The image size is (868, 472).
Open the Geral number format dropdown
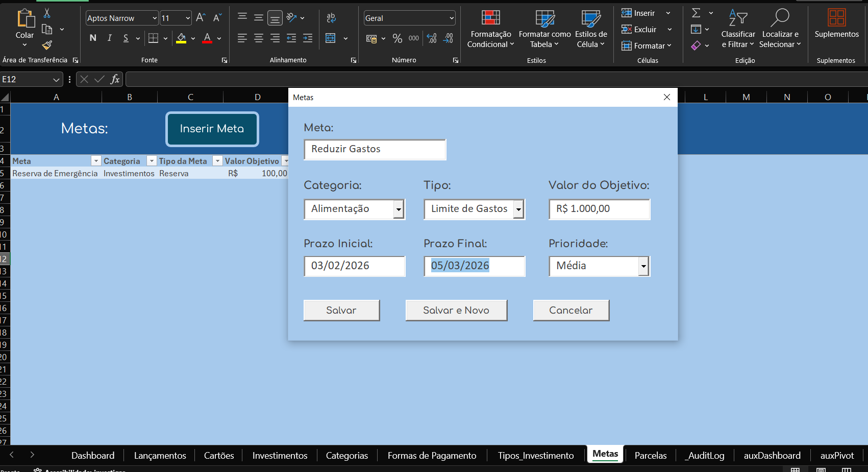pyautogui.click(x=452, y=18)
